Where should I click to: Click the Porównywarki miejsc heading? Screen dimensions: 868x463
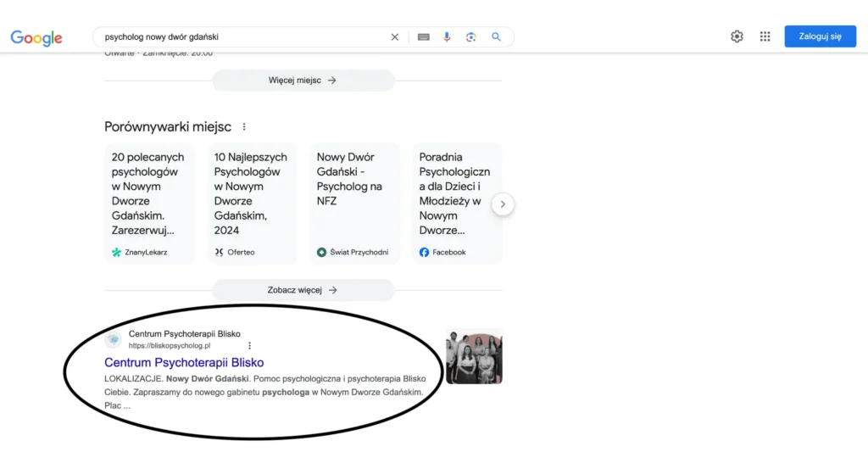(x=168, y=127)
